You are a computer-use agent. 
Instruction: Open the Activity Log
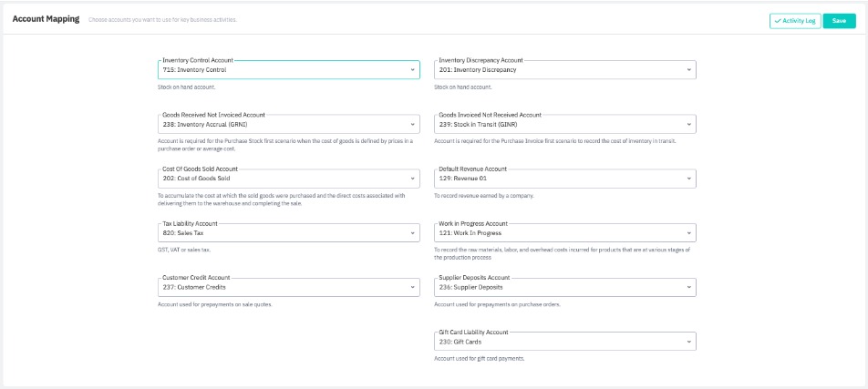click(794, 20)
